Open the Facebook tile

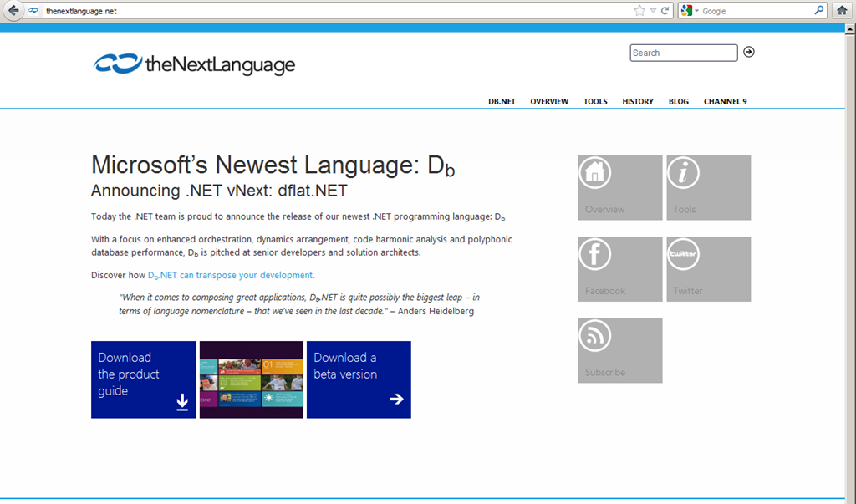(619, 268)
